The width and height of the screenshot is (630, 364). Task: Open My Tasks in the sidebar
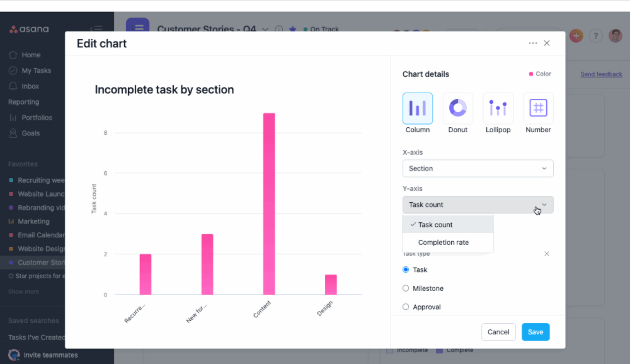[36, 71]
